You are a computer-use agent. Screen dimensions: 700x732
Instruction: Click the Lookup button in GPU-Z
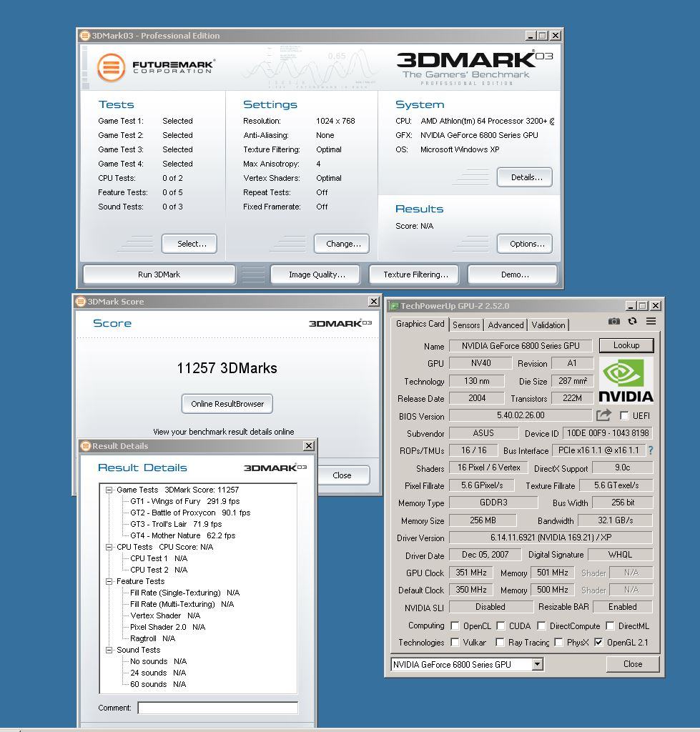pos(626,345)
